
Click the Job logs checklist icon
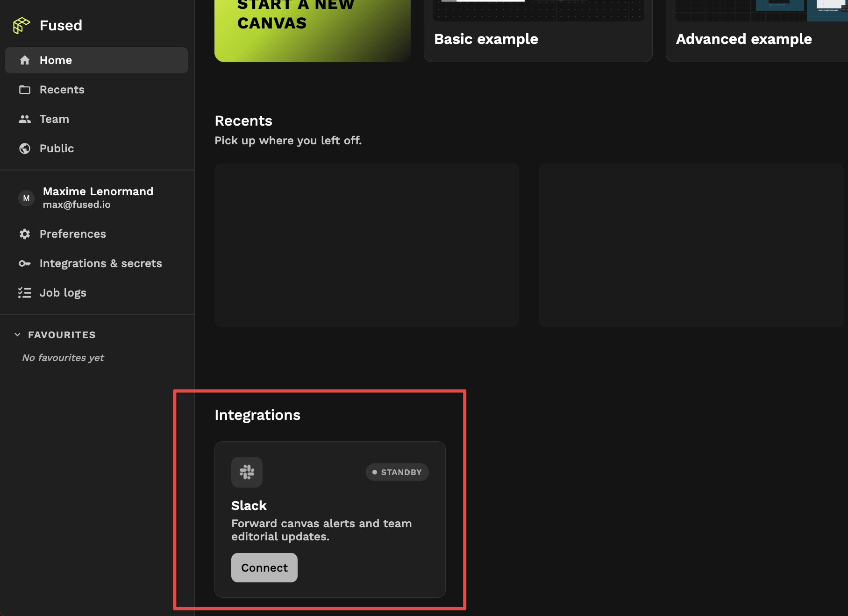click(25, 293)
